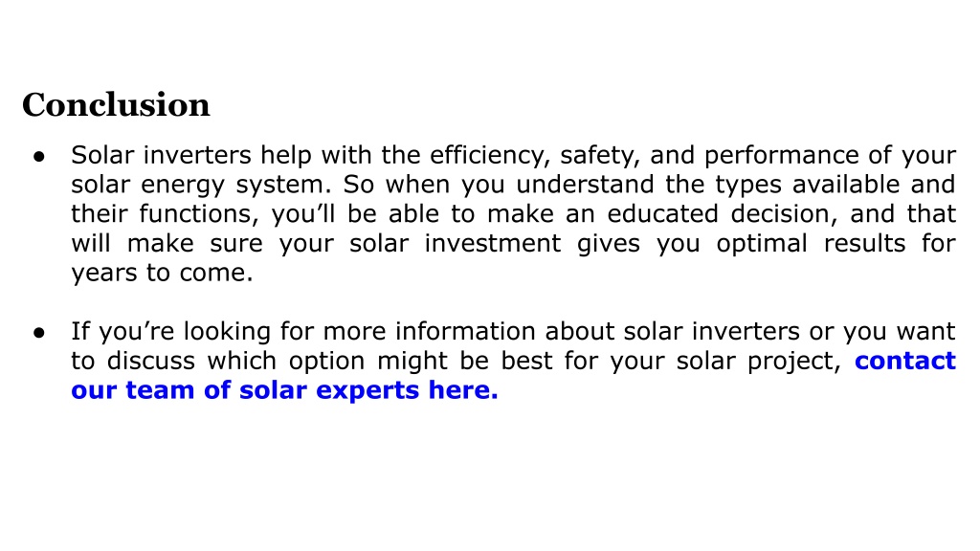Click the word 'here.' at the link end
980x551 pixels.
[x=463, y=390]
